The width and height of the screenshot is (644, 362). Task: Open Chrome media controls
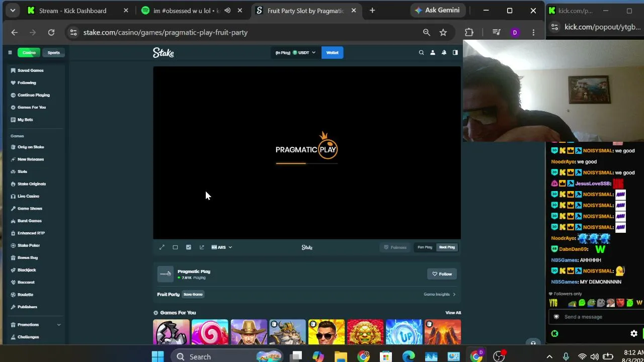point(497,32)
